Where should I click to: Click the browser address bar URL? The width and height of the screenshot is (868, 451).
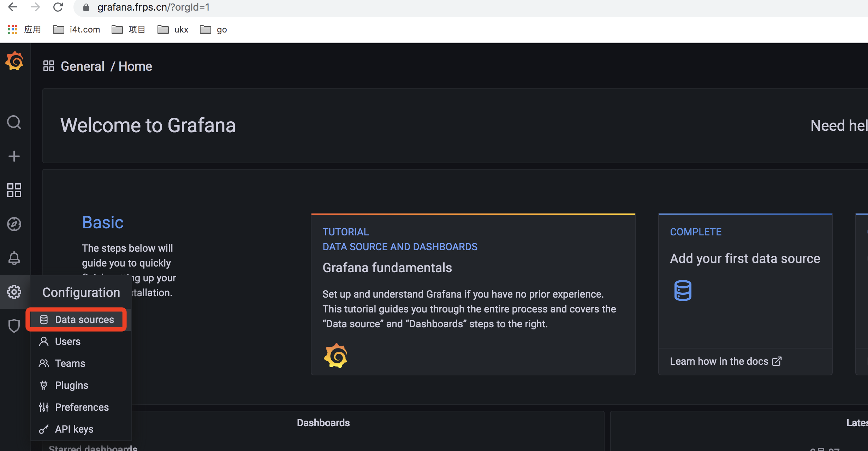pyautogui.click(x=154, y=7)
